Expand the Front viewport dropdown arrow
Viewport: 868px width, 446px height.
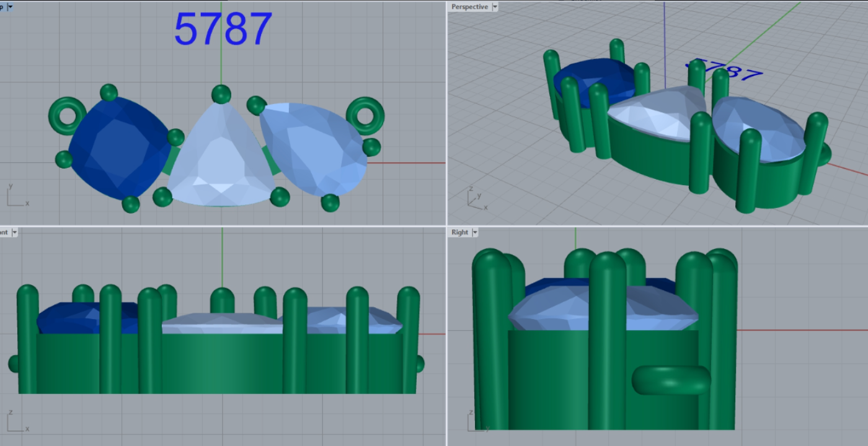point(14,232)
